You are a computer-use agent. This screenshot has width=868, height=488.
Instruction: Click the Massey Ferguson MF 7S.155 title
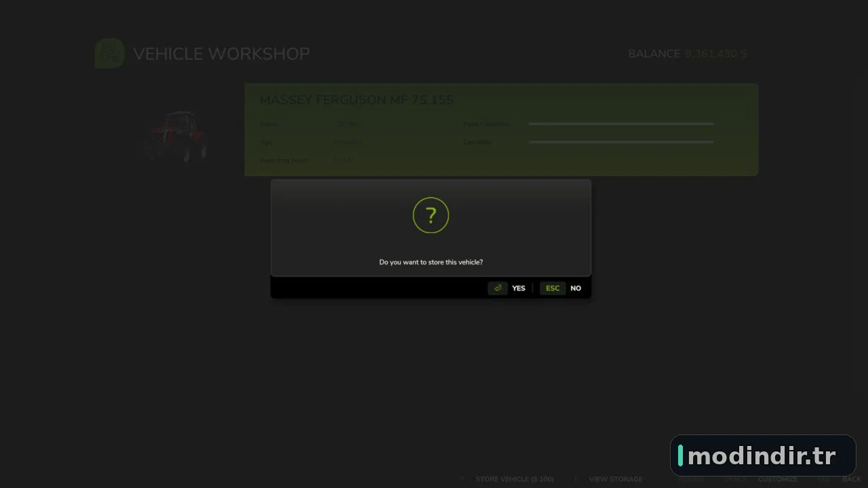click(357, 100)
